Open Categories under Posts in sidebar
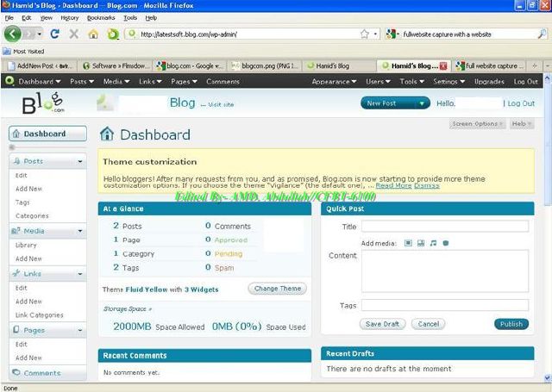The width and height of the screenshot is (552, 392). (x=32, y=216)
